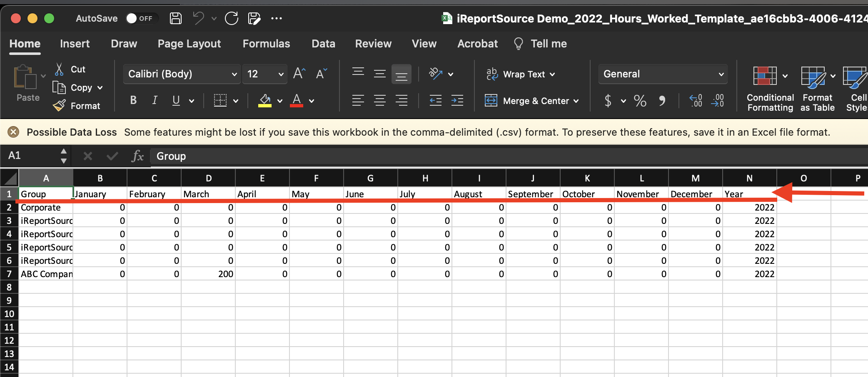Click the Copy button
The image size is (868, 377).
(72, 88)
